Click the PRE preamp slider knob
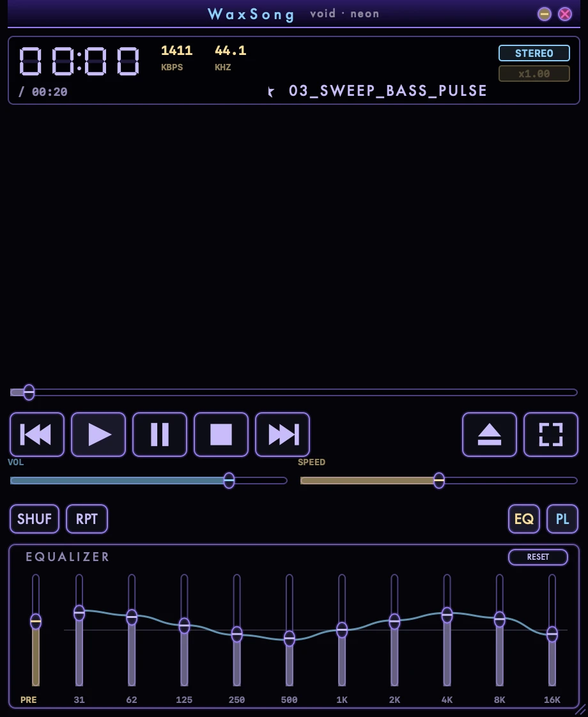This screenshot has height=717, width=588. (x=36, y=621)
